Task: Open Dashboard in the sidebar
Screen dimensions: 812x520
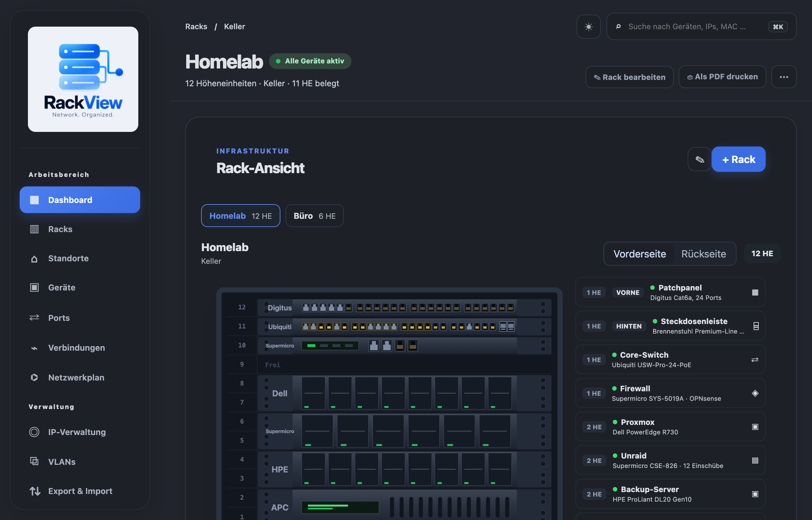Action: coord(80,200)
